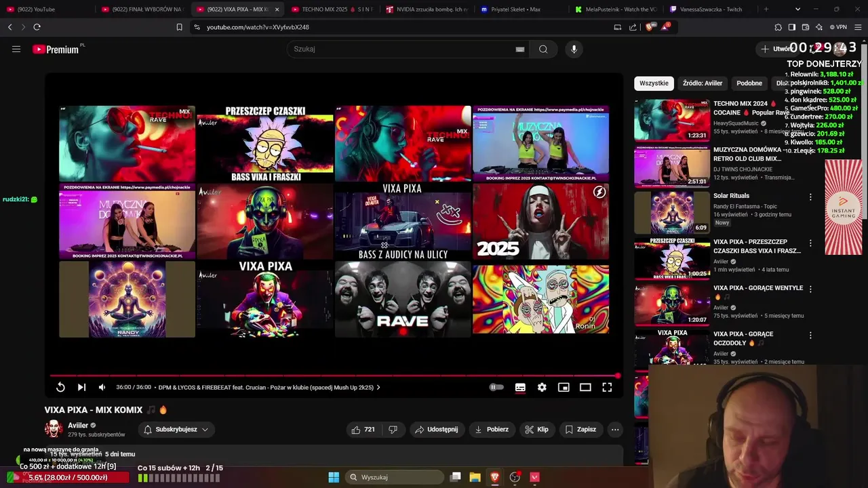This screenshot has width=868, height=488.
Task: Expand the chapter title Pożar w klubie
Action: pyautogui.click(x=269, y=387)
